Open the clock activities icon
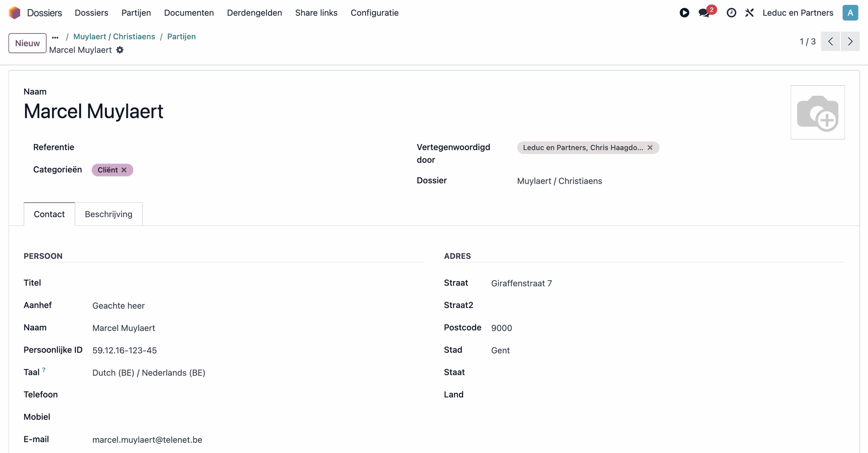The image size is (868, 453). click(x=731, y=13)
